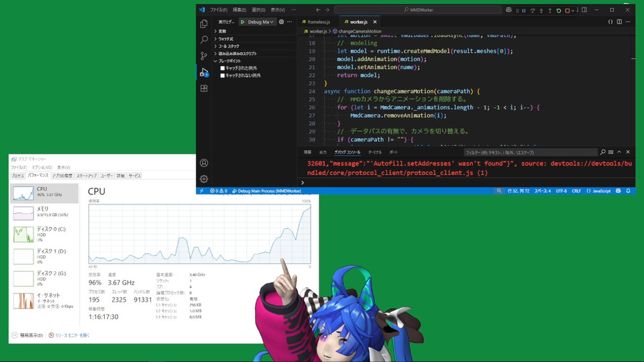
Task: Close the bottom panel in VS Code
Action: click(628, 152)
